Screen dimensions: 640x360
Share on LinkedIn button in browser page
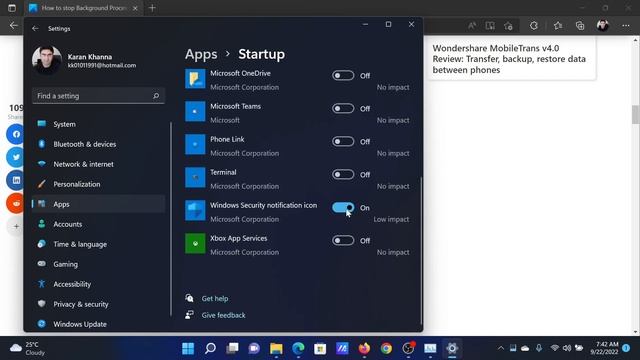(16, 180)
